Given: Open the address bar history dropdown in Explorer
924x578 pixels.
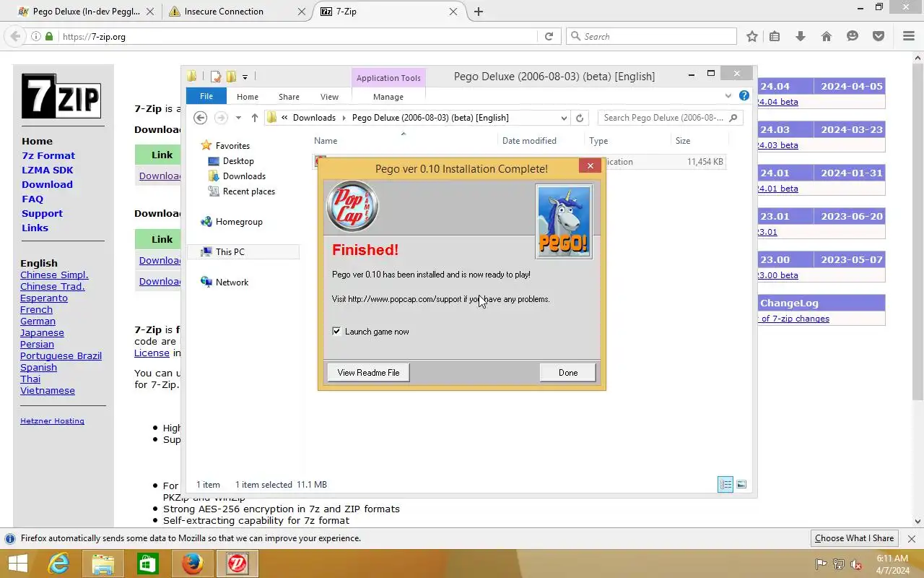Looking at the screenshot, I should click(x=564, y=118).
